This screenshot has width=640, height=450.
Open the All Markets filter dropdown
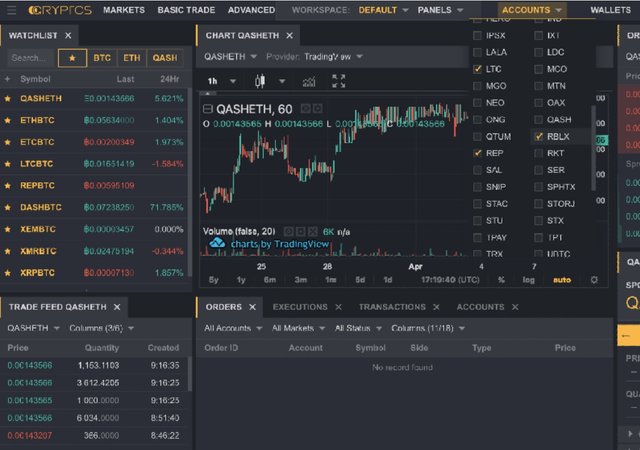coord(298,328)
